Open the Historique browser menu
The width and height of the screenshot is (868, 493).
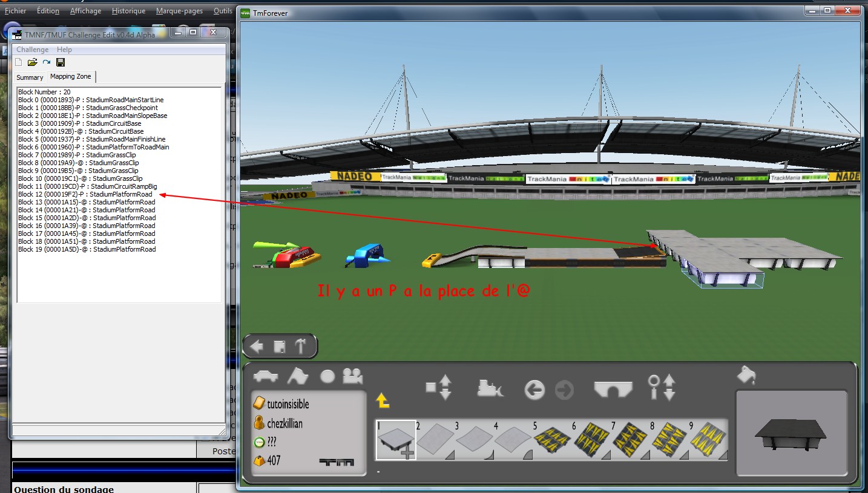(x=128, y=11)
